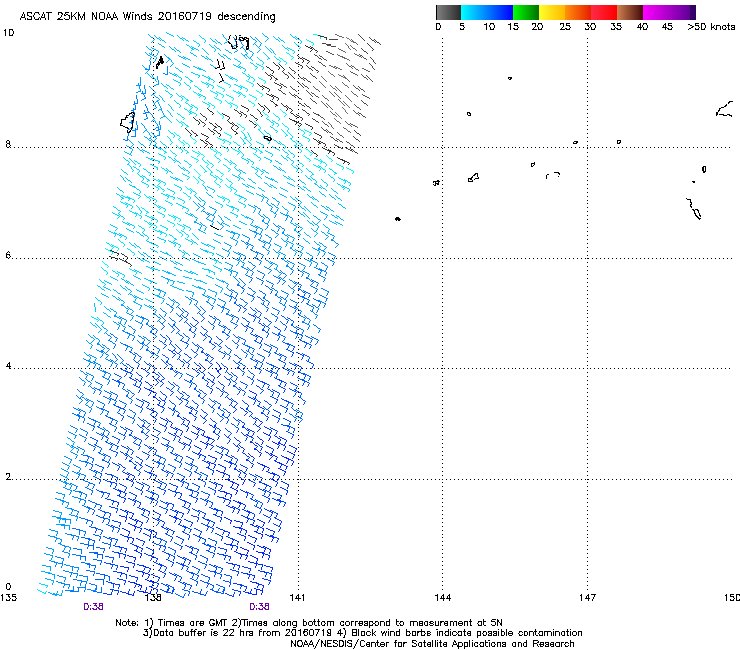Click the purple "D:38" label nearest longitude 141
Image resolution: width=740 pixels, height=650 pixels.
[259, 607]
